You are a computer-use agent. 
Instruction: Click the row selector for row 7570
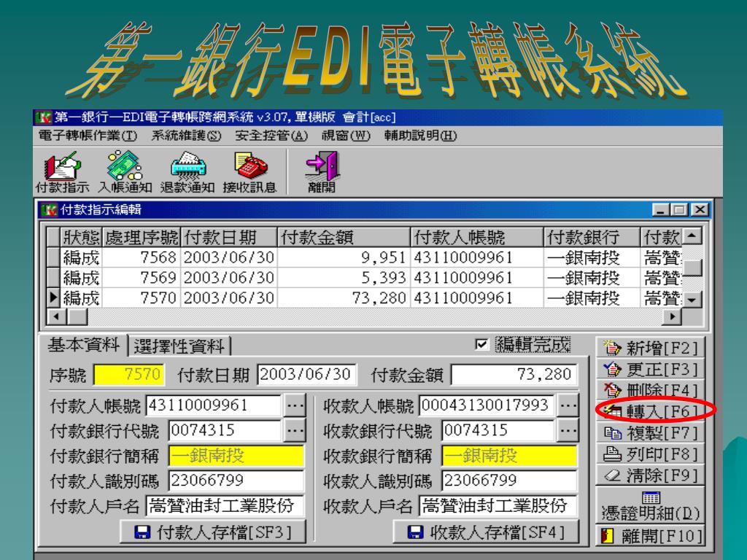[53, 297]
